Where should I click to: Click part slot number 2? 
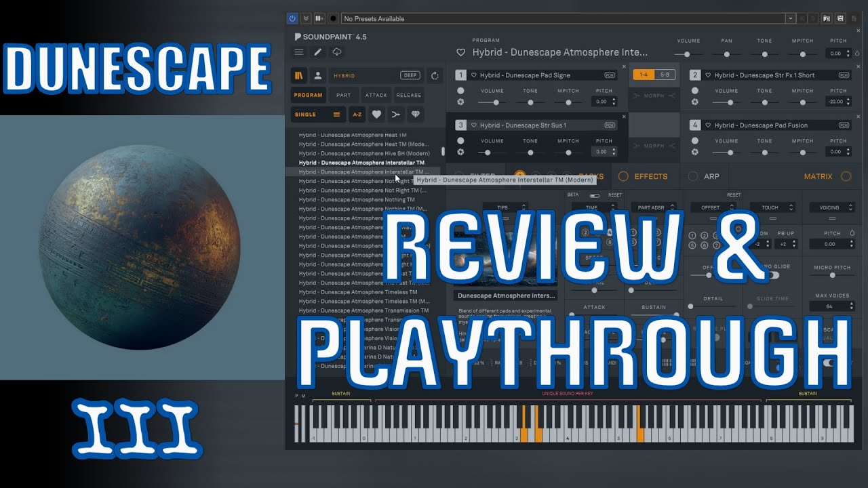[x=695, y=75]
